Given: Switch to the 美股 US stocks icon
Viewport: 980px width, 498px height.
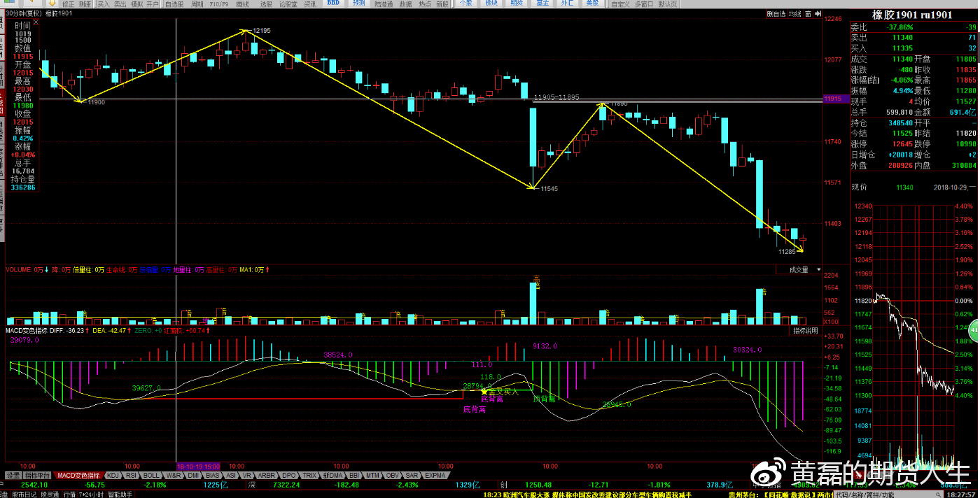Looking at the screenshot, I should 592,3.
